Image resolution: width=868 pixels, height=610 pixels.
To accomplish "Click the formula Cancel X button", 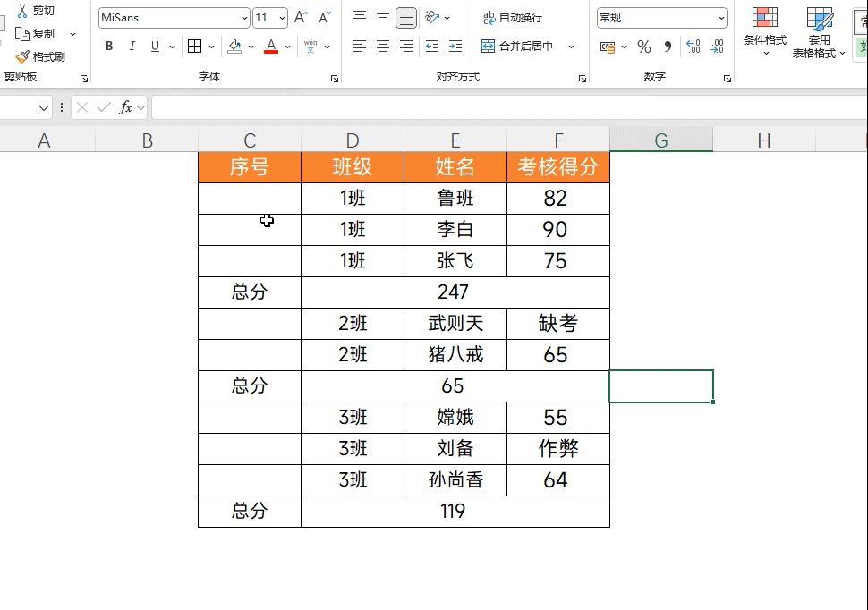I will coord(82,107).
